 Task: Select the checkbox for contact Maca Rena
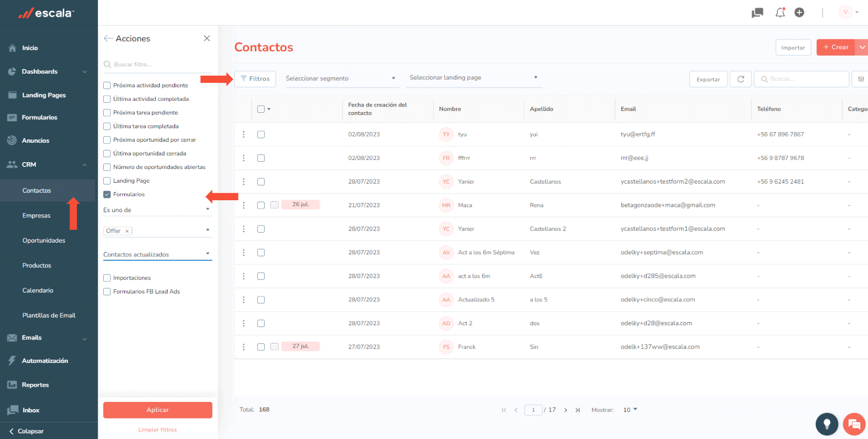(261, 205)
